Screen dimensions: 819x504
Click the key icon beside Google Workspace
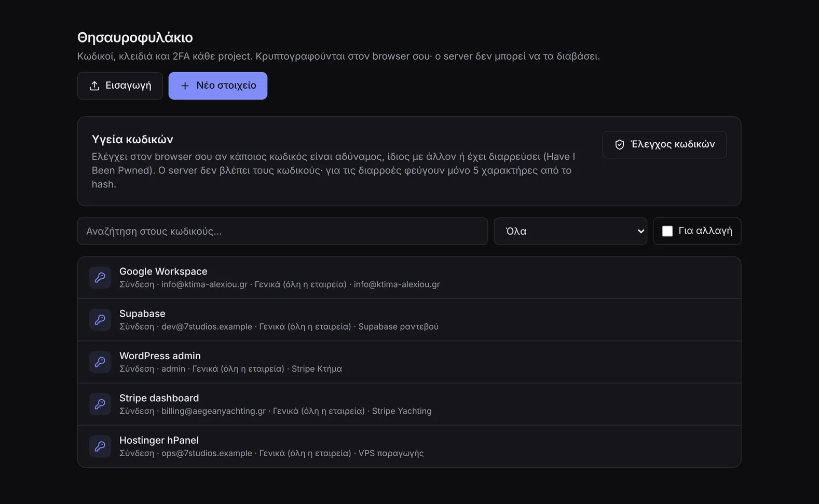coord(100,278)
